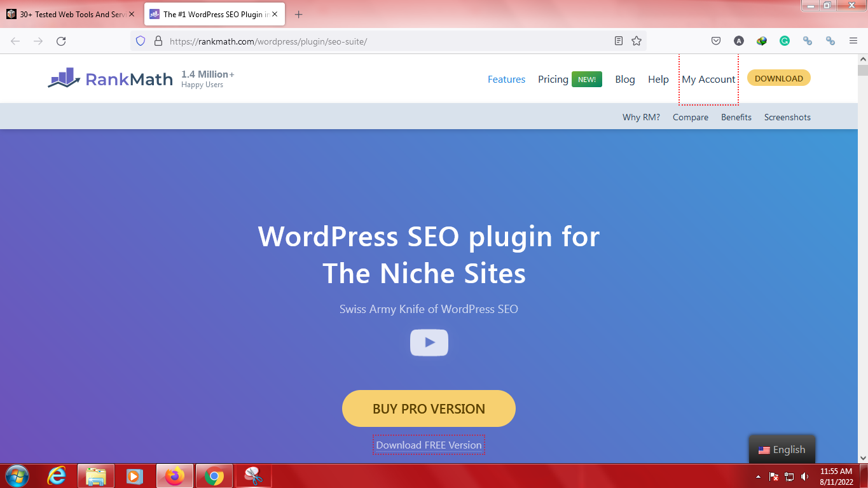Close the WordPress SEO Plugin tab
868x488 pixels.
coord(275,14)
